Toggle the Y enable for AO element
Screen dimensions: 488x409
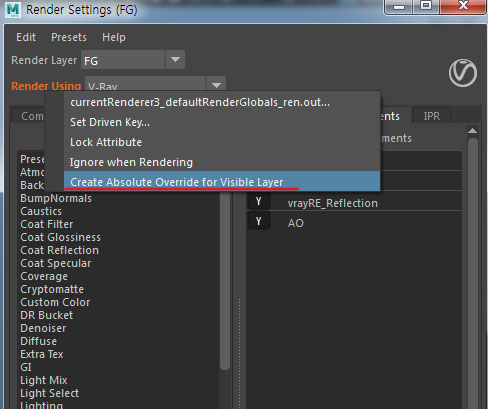[258, 222]
